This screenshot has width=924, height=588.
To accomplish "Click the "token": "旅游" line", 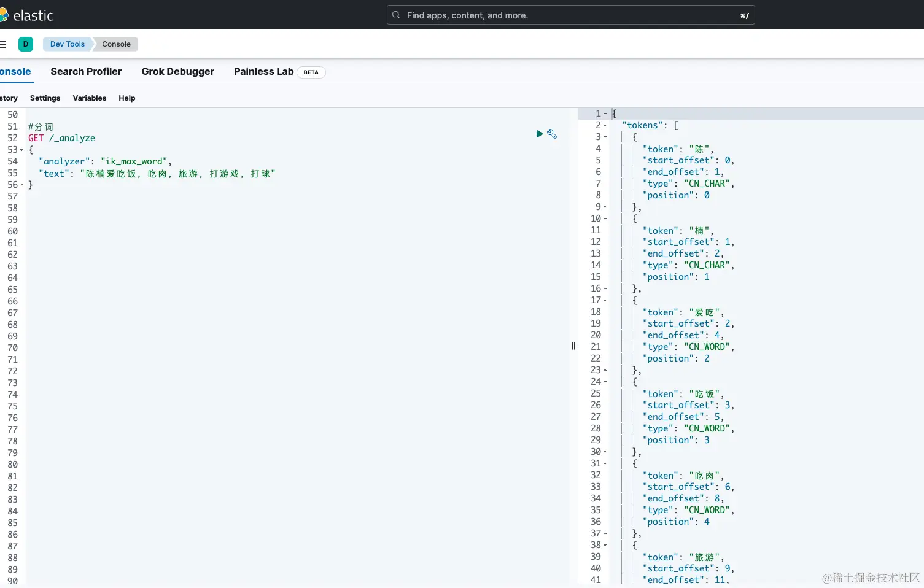I will coord(683,557).
